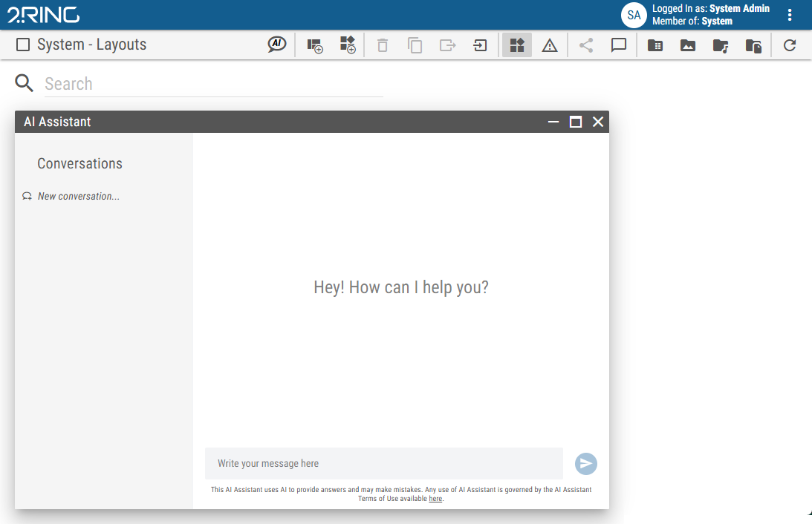The height and width of the screenshot is (524, 812).
Task: Open the picture library
Action: point(687,45)
